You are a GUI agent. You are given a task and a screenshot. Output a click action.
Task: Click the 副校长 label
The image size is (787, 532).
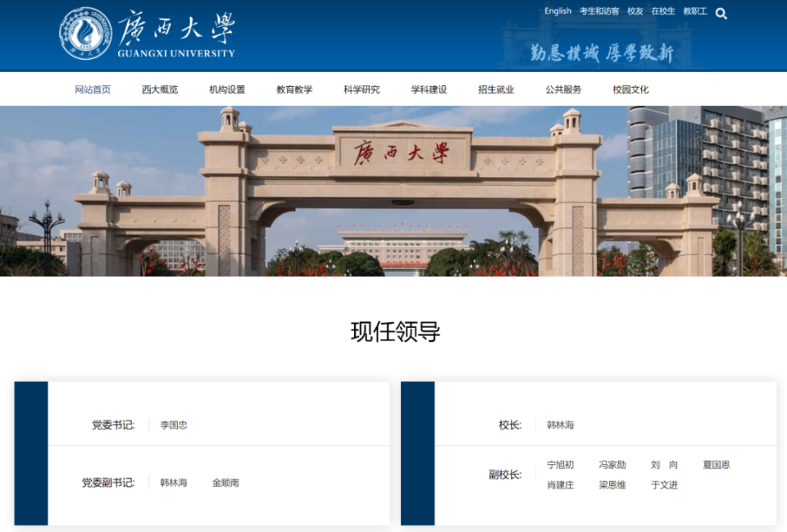click(x=505, y=475)
